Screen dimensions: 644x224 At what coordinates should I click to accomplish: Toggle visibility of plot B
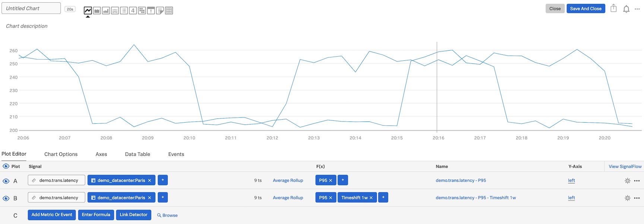6,198
